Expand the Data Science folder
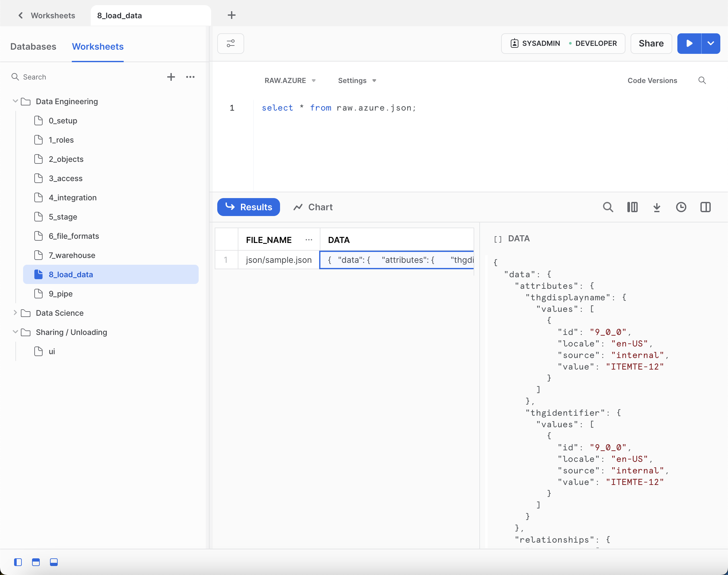 pyautogui.click(x=15, y=313)
